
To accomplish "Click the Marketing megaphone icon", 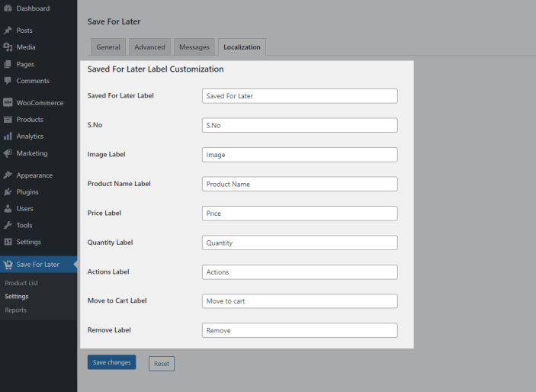I will (x=8, y=153).
